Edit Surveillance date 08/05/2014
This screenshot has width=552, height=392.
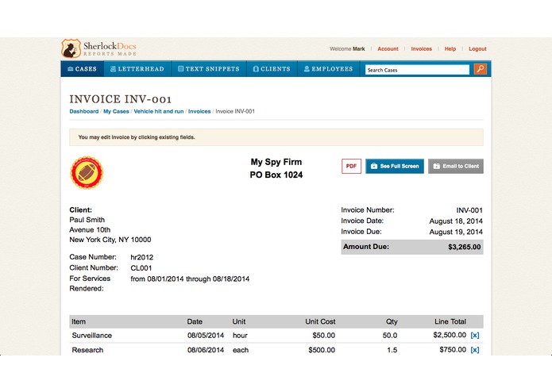coord(206,336)
